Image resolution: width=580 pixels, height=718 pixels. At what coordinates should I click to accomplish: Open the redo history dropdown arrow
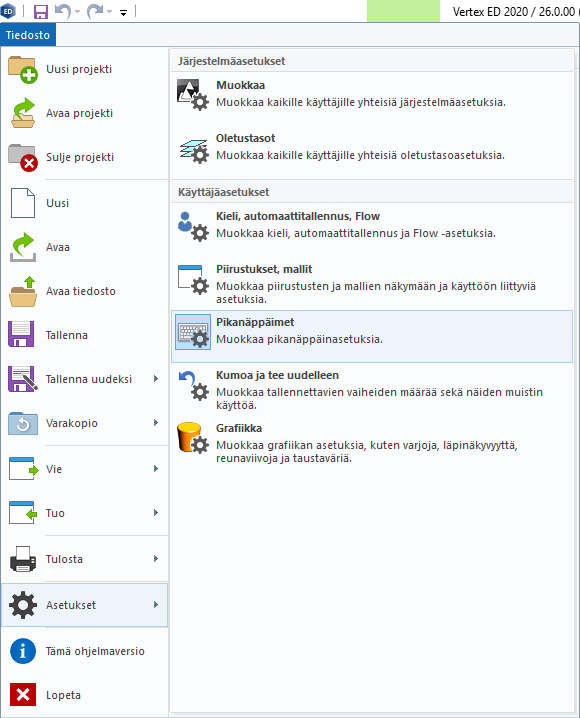(x=110, y=12)
